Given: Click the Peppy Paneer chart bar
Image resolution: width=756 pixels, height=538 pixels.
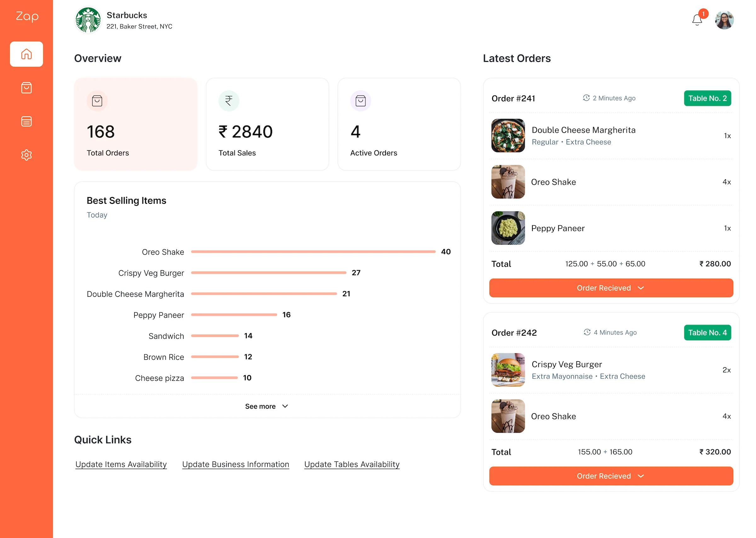Looking at the screenshot, I should click(234, 315).
